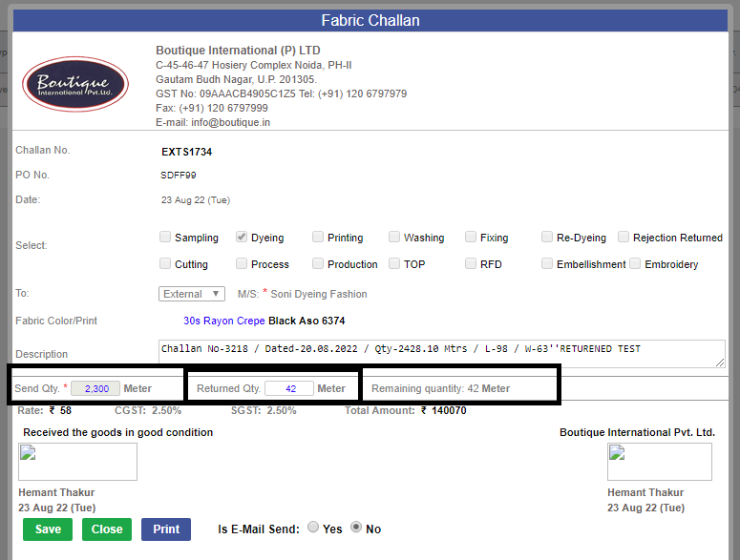The height and width of the screenshot is (560, 740).
Task: Enable the Printing checkbox
Action: 318,237
